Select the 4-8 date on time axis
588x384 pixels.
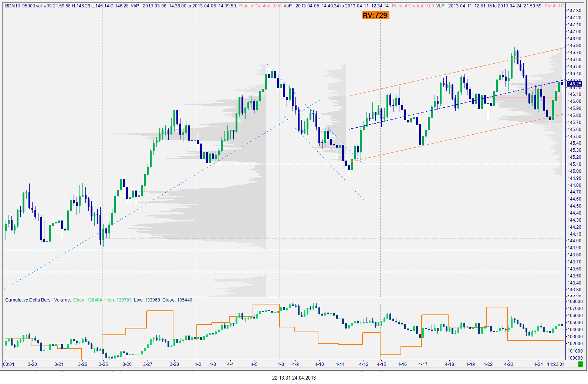pos(281,364)
